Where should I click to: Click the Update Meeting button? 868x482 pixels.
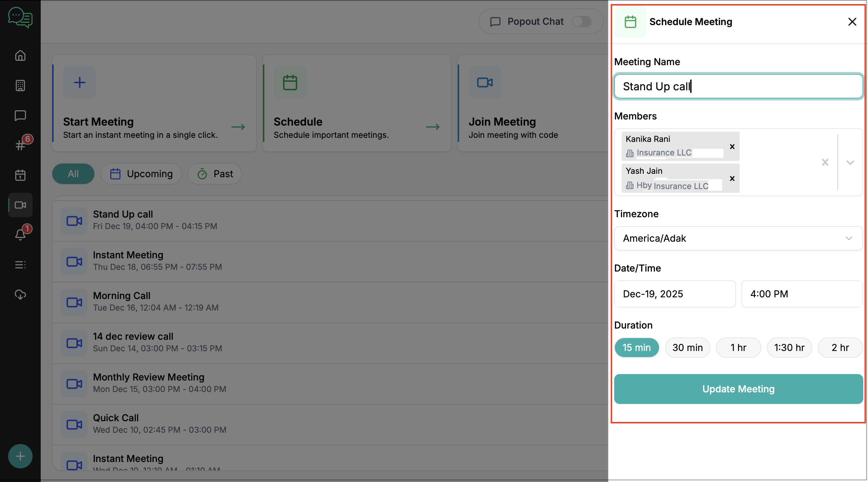(x=738, y=389)
